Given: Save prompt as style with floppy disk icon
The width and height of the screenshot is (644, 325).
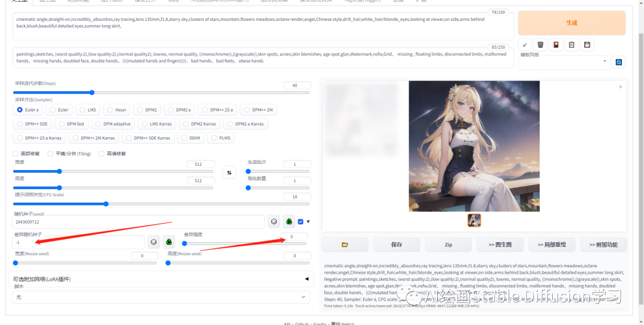Looking at the screenshot, I should (x=587, y=44).
